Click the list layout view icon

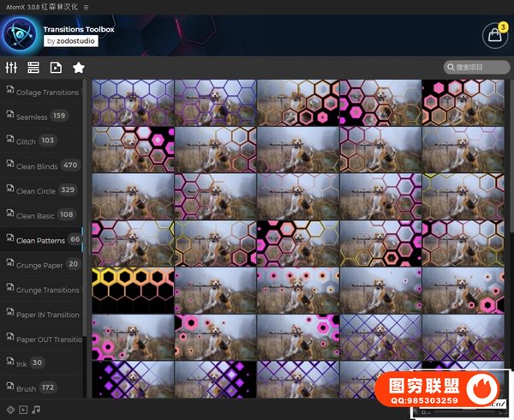click(x=33, y=68)
